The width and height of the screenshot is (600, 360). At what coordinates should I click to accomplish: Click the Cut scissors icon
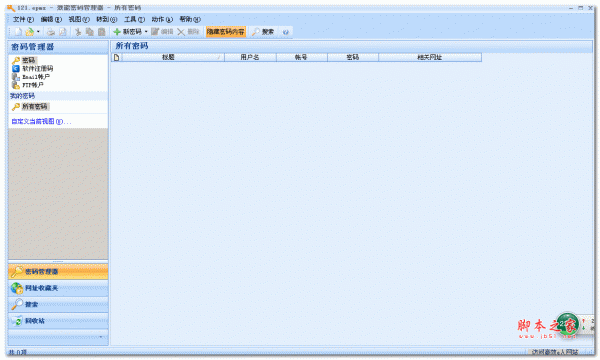(x=78, y=32)
